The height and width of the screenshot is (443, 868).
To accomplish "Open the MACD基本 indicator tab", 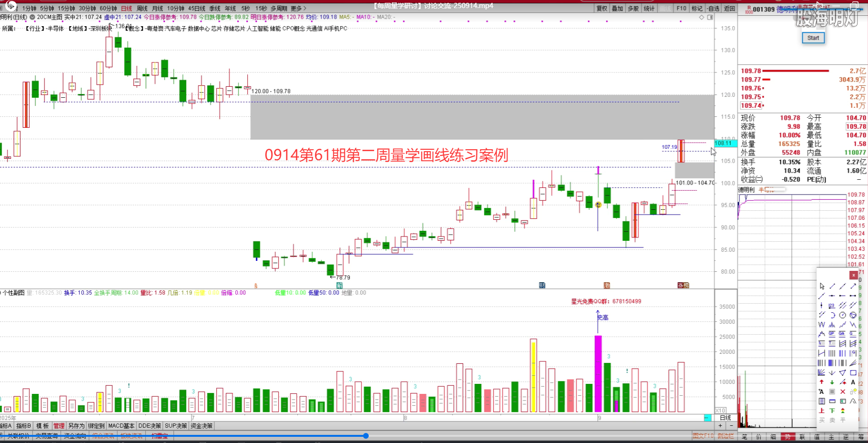I will coord(121,426).
